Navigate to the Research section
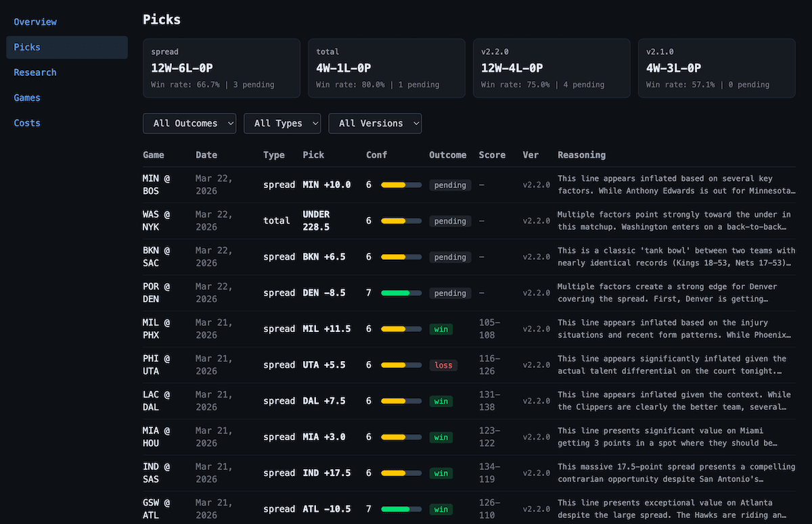 [x=35, y=72]
